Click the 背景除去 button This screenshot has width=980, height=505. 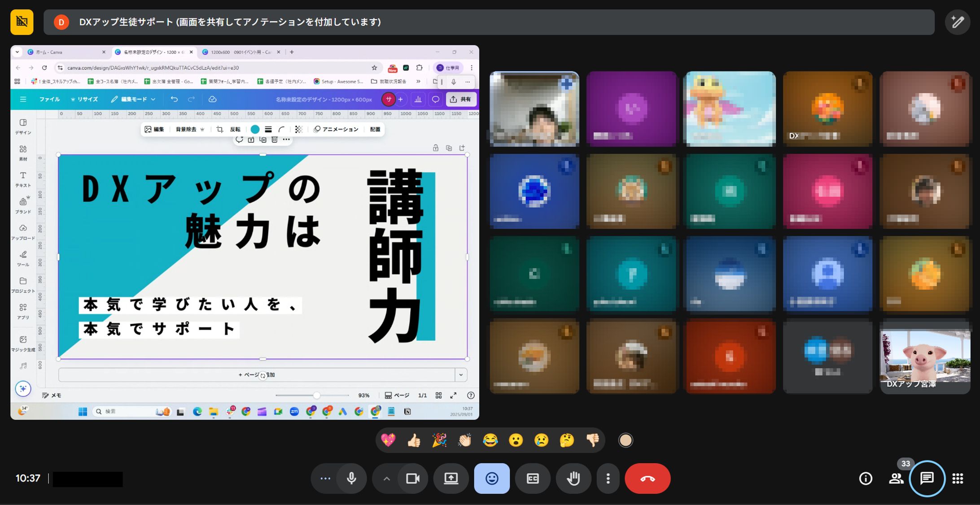(x=190, y=129)
